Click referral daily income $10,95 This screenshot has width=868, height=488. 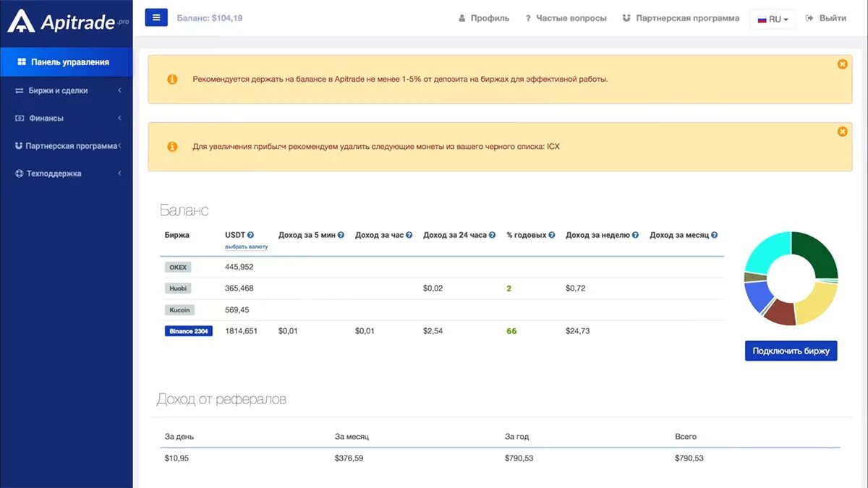(176, 458)
